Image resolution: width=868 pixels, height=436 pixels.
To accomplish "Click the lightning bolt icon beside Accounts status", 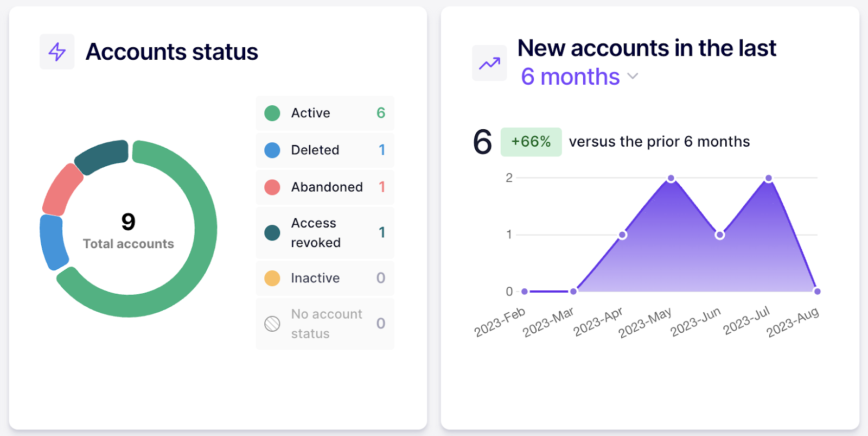I will (x=57, y=52).
